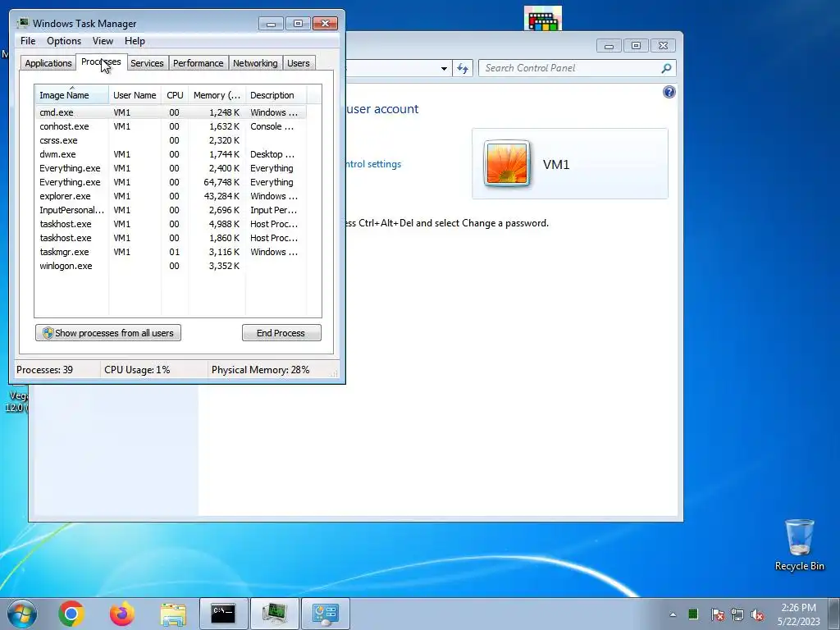Screen dimensions: 840x630
Task: Sort processes by User Name column
Action: pyautogui.click(x=135, y=95)
